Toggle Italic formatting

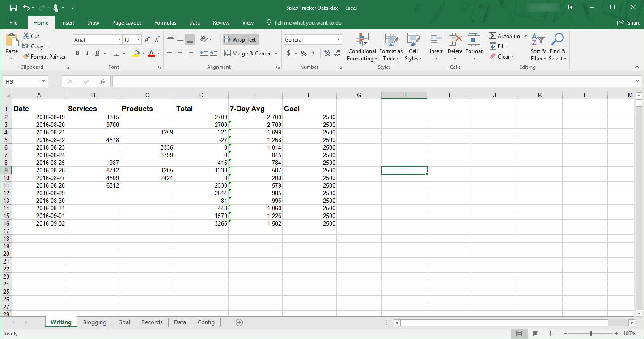pyautogui.click(x=87, y=53)
